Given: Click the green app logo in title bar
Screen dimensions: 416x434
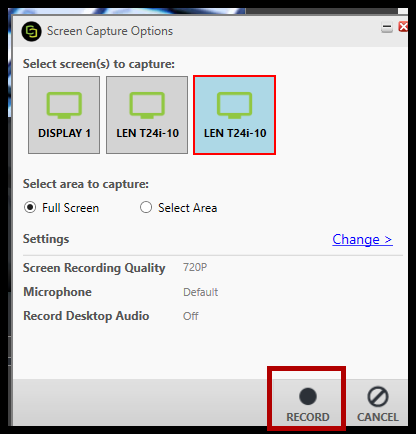Looking at the screenshot, I should click(x=31, y=32).
